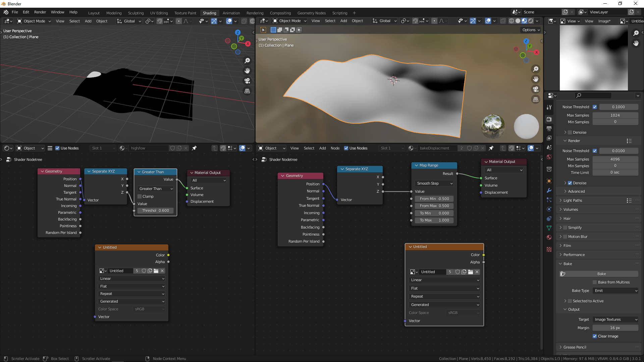The width and height of the screenshot is (644, 362).
Task: Toggle Use Nodes in the right shader editor
Action: (346, 148)
